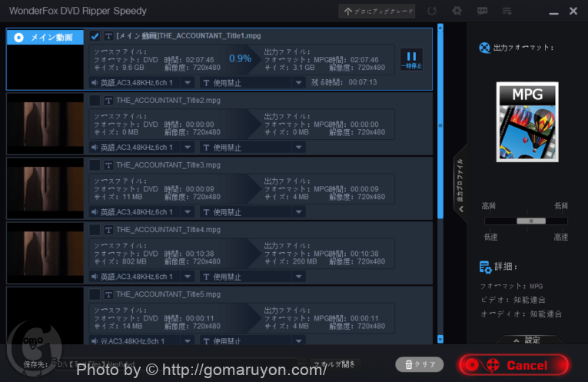Click the red Cancel button
The height and width of the screenshot is (382, 588).
coord(513,365)
